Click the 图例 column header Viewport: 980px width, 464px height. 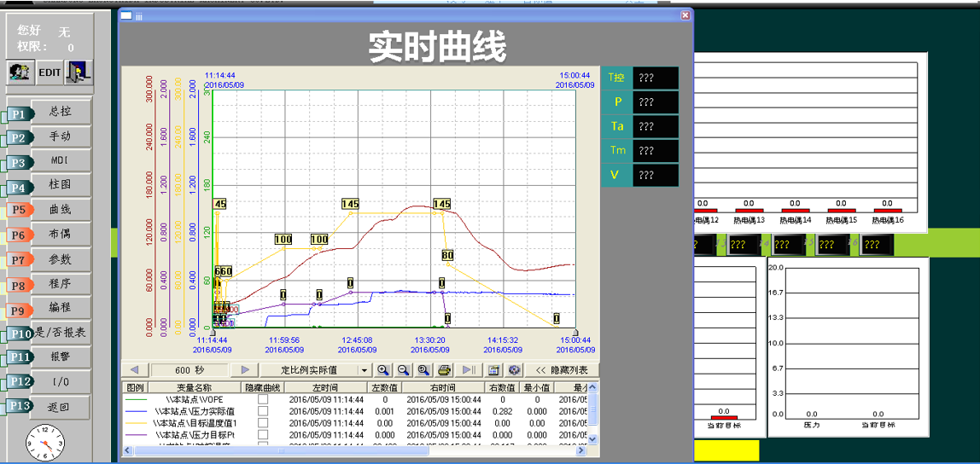(135, 386)
